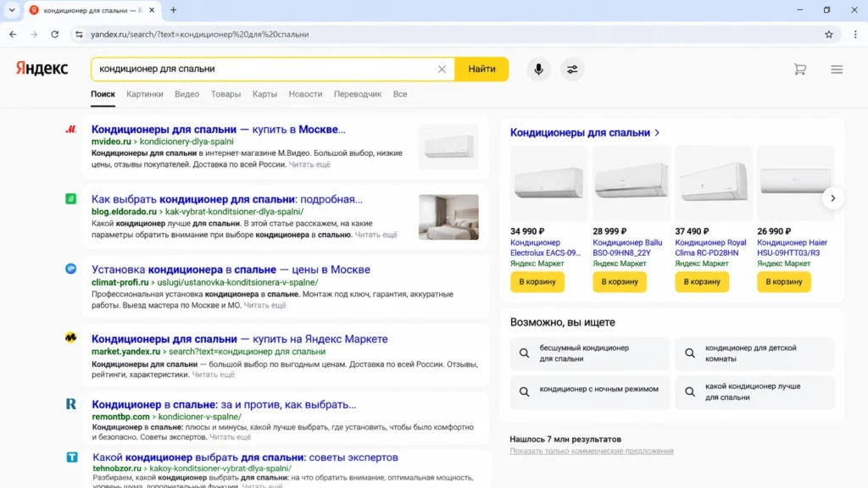Click the climat-profi blue favicon
The height and width of the screenshot is (488, 868).
(x=71, y=269)
